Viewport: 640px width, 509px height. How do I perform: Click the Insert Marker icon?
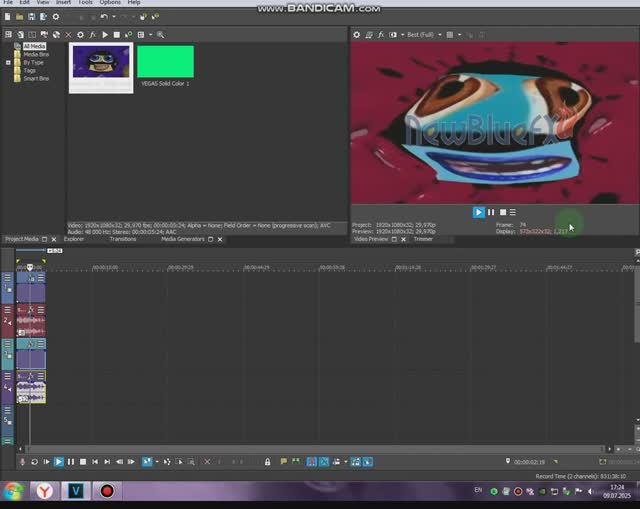[284, 462]
